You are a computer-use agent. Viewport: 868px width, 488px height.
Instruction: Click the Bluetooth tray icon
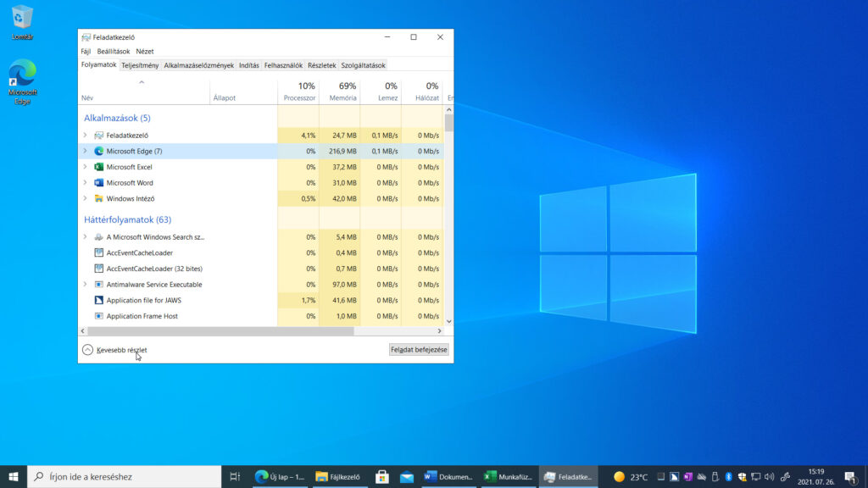click(x=728, y=476)
